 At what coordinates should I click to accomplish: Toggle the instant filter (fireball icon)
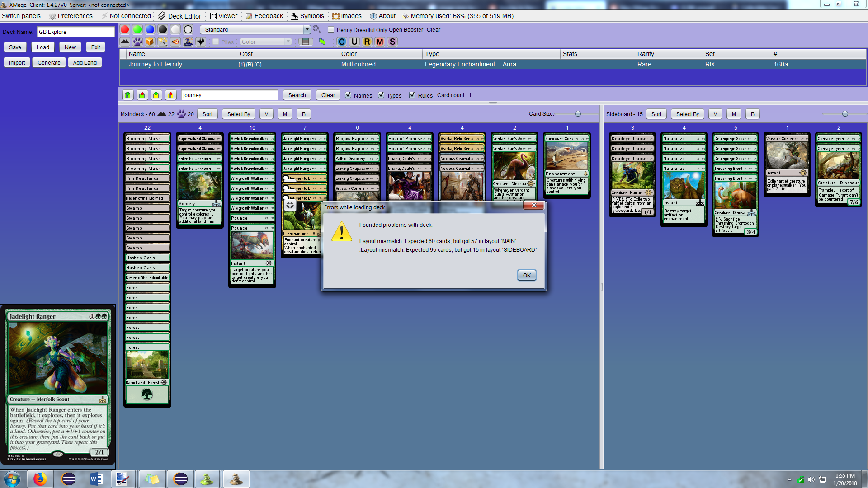tap(175, 42)
